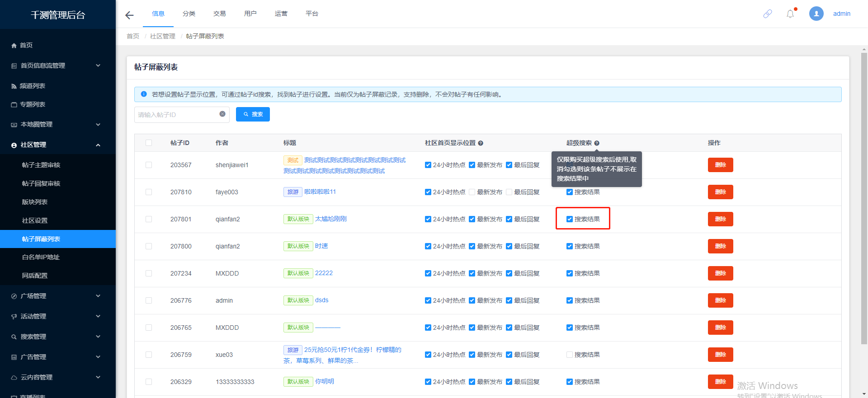This screenshot has width=868, height=398.
Task: Open notifications bell icon
Action: coord(790,14)
